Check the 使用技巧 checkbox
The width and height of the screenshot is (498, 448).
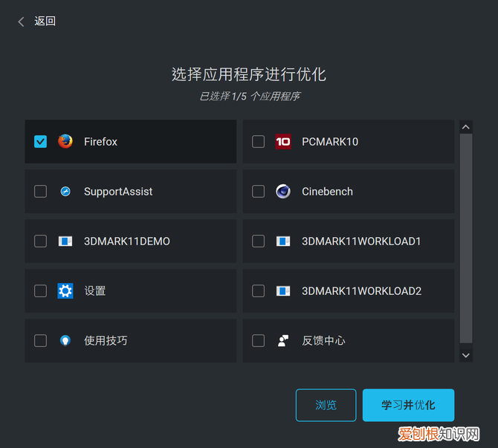40,341
